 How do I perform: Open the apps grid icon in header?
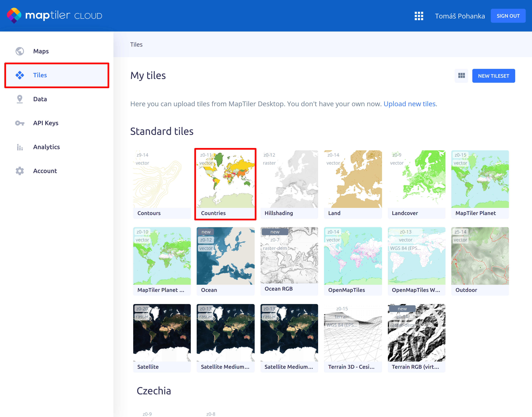coord(419,16)
